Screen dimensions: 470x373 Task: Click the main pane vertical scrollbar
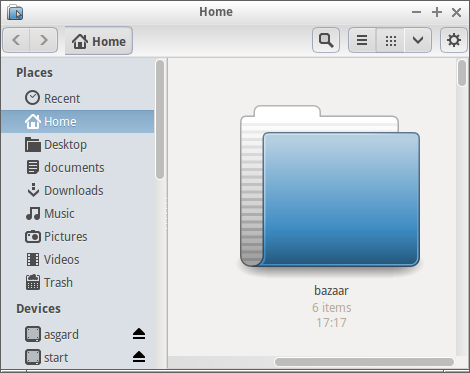[462, 73]
